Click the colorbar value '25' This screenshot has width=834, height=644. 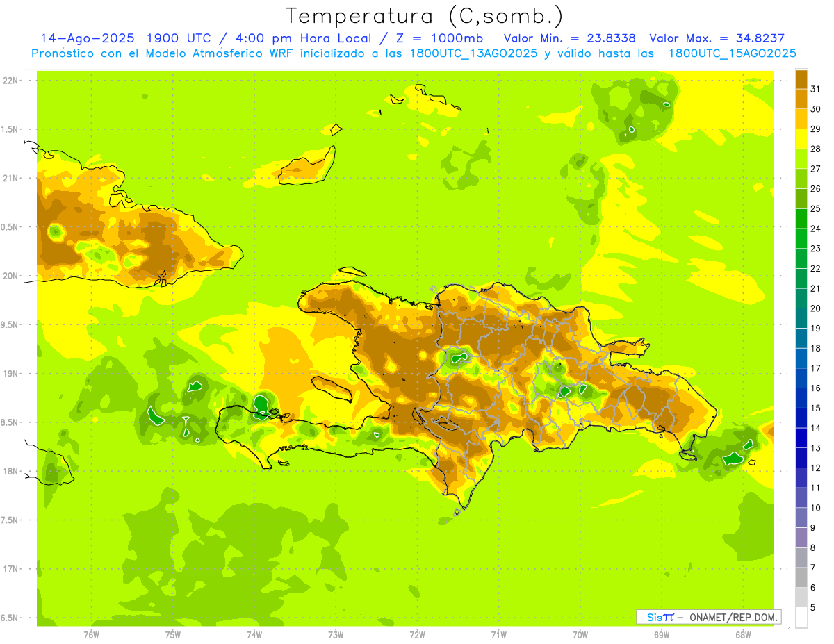(816, 208)
